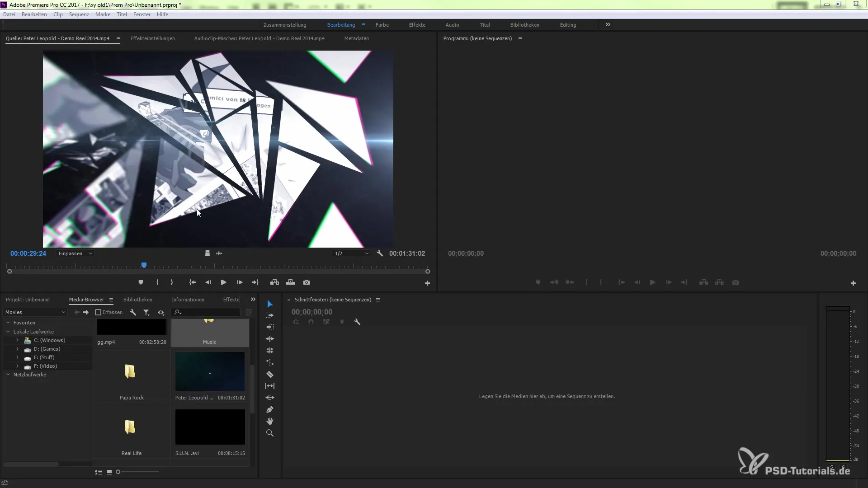The width and height of the screenshot is (868, 488).
Task: Mark In point in Source monitor
Action: tap(157, 282)
